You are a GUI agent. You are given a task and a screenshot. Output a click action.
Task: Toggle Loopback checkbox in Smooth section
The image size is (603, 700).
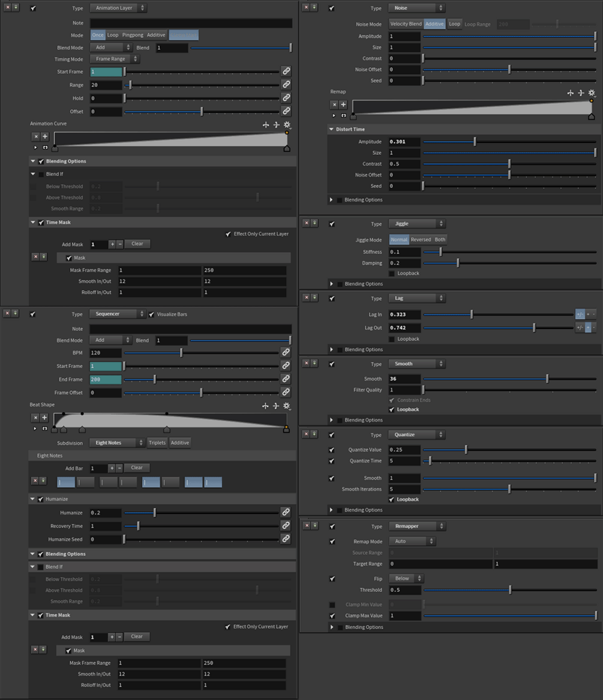[391, 409]
